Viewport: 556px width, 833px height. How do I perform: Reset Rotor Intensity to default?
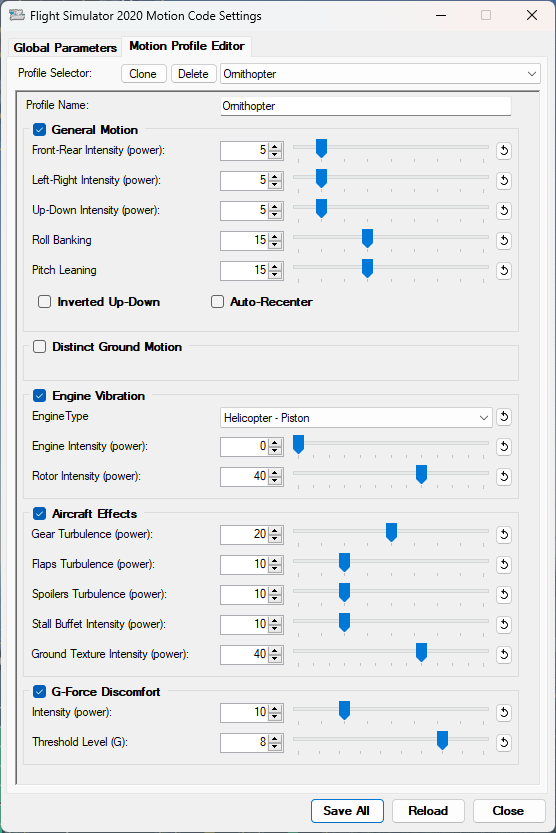click(503, 477)
